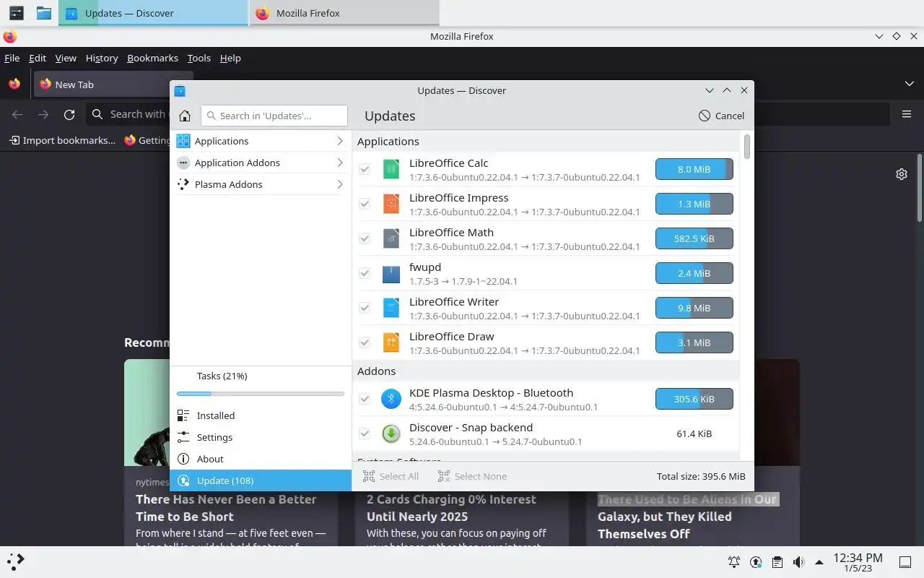Click the LibreOffice Writer app icon
Screen dimensions: 924x578
[391, 309]
